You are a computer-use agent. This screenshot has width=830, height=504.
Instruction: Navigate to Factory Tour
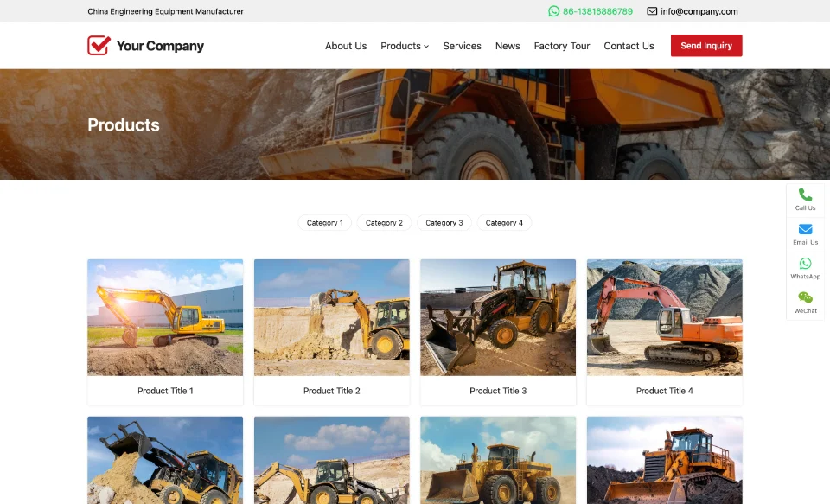tap(562, 46)
